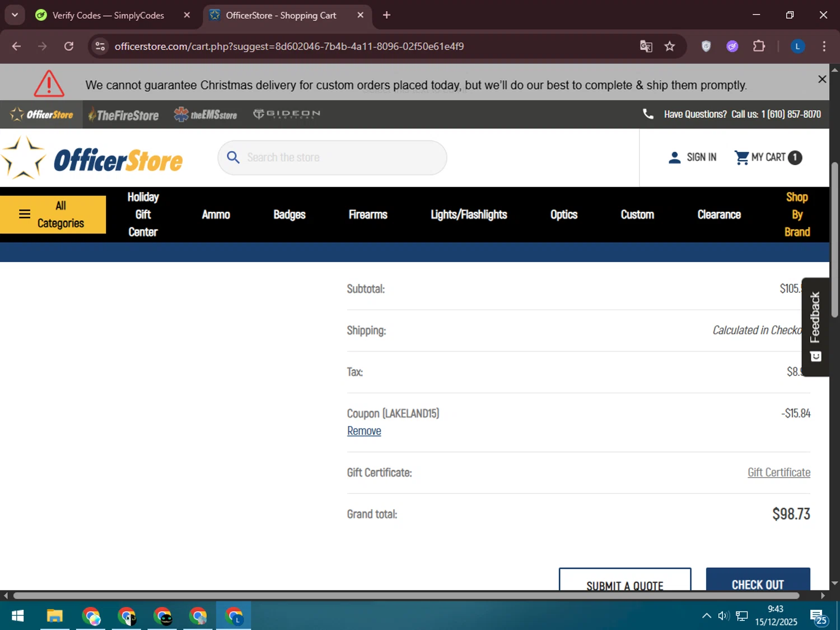
Task: Activate the Chrome L profile taskbar icon
Action: point(234,617)
